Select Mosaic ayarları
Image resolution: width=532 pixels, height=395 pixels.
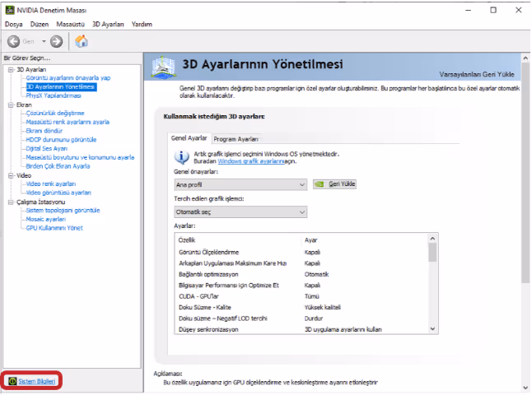click(x=46, y=219)
